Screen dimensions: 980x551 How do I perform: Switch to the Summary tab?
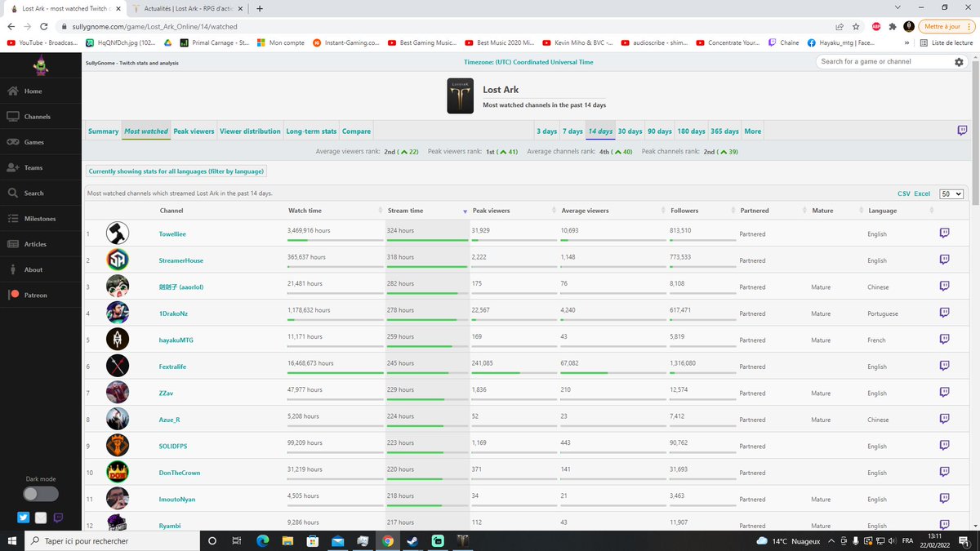[103, 131]
